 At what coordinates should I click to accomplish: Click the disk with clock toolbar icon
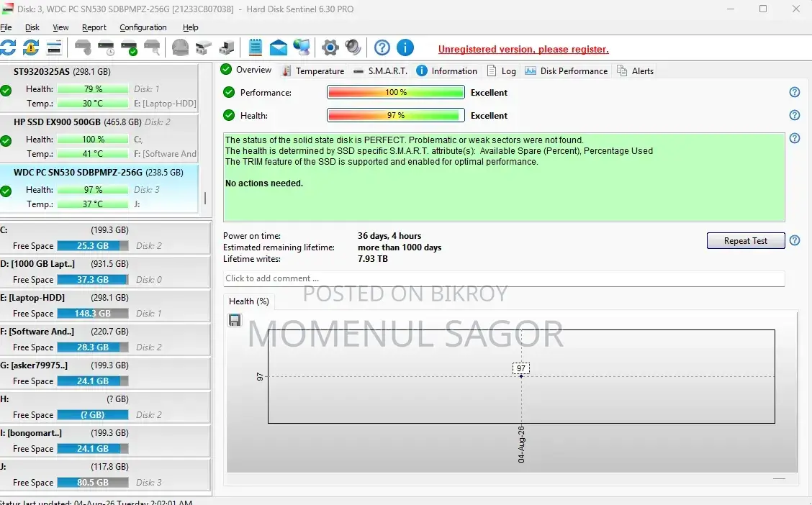[x=106, y=47]
